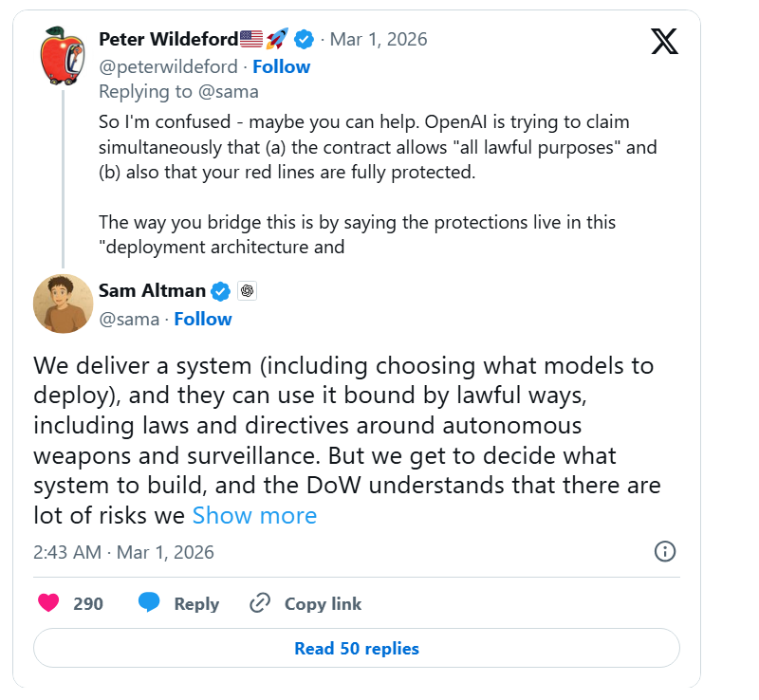The image size is (759, 700).
Task: Click Sam Altman's blue verified badge
Action: click(x=220, y=291)
